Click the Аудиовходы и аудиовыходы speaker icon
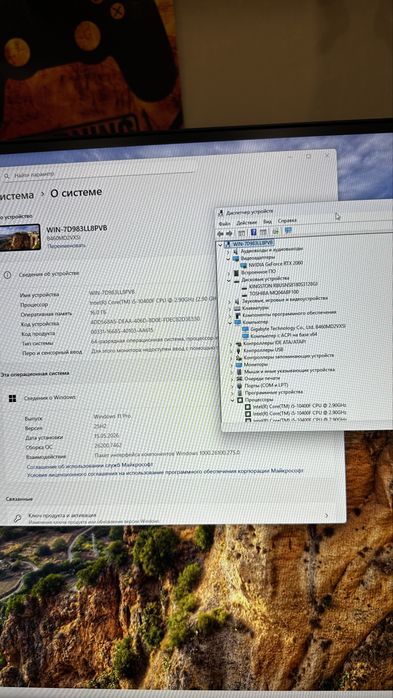This screenshot has width=393, height=698. tap(236, 252)
